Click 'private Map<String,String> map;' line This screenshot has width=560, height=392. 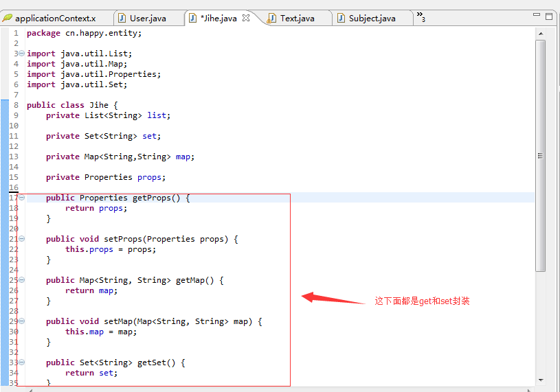120,157
